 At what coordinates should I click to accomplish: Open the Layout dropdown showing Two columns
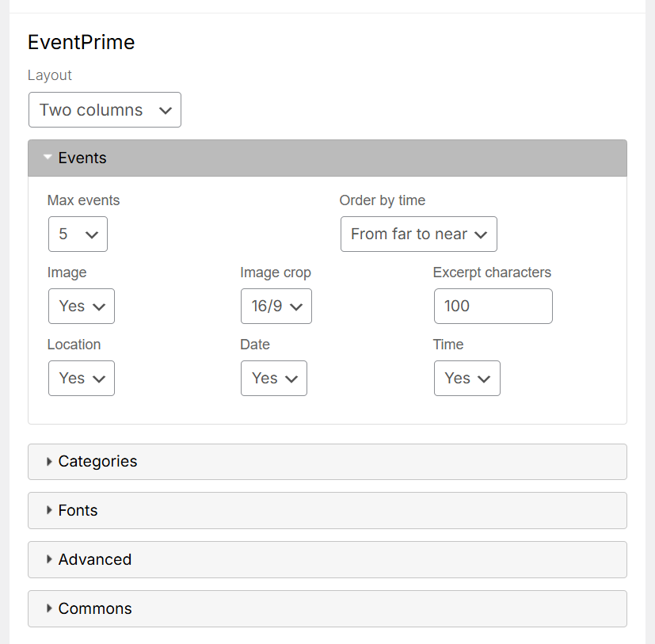coord(105,110)
